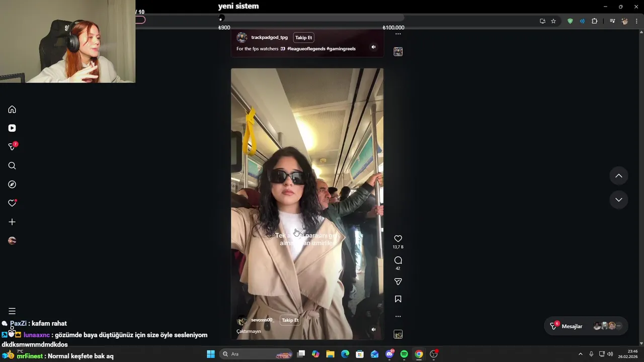The width and height of the screenshot is (644, 362).
Task: Mute the trackpadgod_tpg reel audio
Action: coord(373,47)
